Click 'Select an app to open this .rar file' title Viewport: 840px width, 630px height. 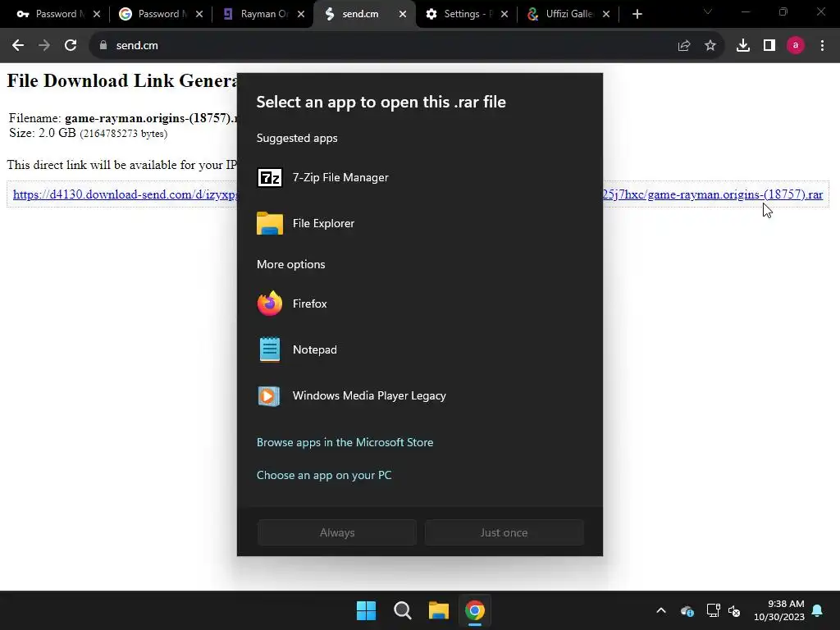pos(381,102)
